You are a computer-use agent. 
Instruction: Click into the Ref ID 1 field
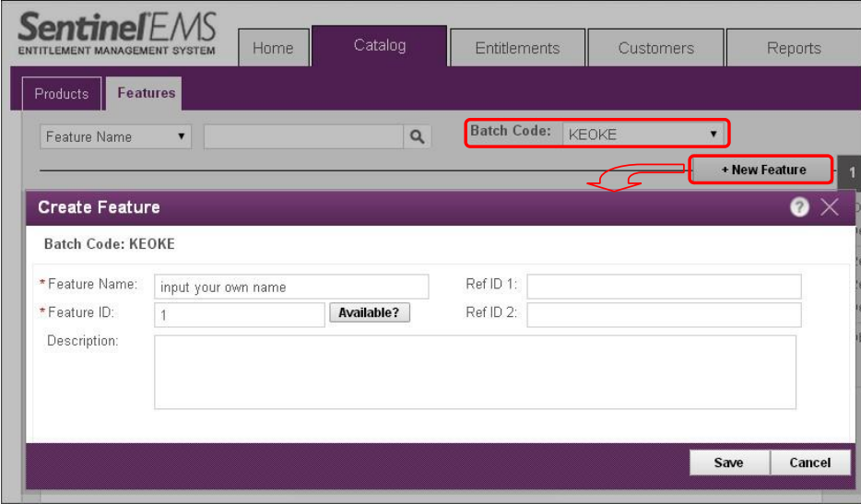click(664, 287)
